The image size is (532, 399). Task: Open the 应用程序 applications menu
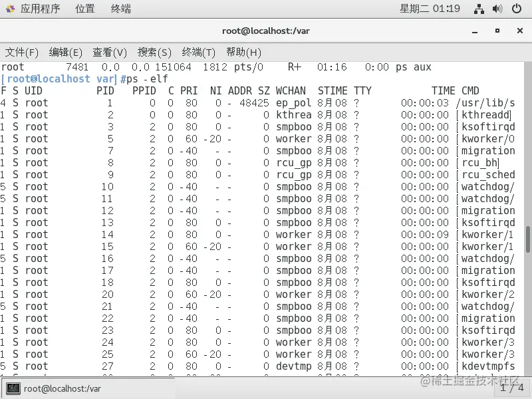40,9
